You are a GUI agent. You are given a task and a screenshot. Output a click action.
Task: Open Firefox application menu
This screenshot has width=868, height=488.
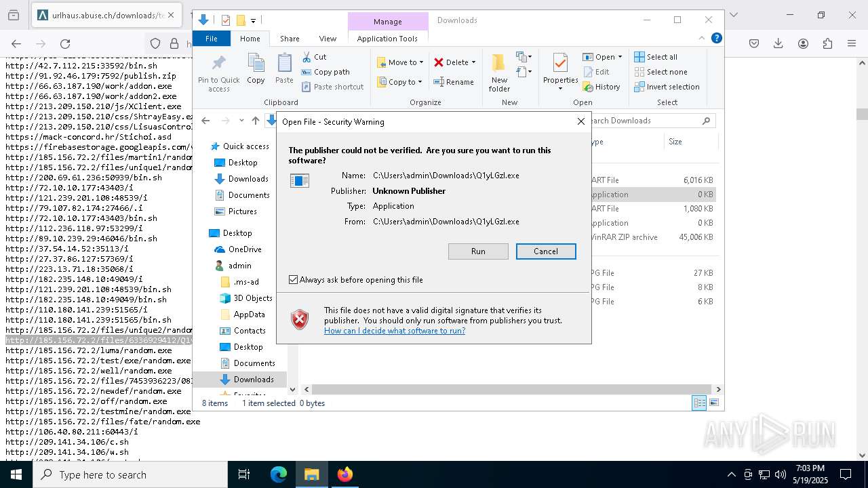pos(852,44)
